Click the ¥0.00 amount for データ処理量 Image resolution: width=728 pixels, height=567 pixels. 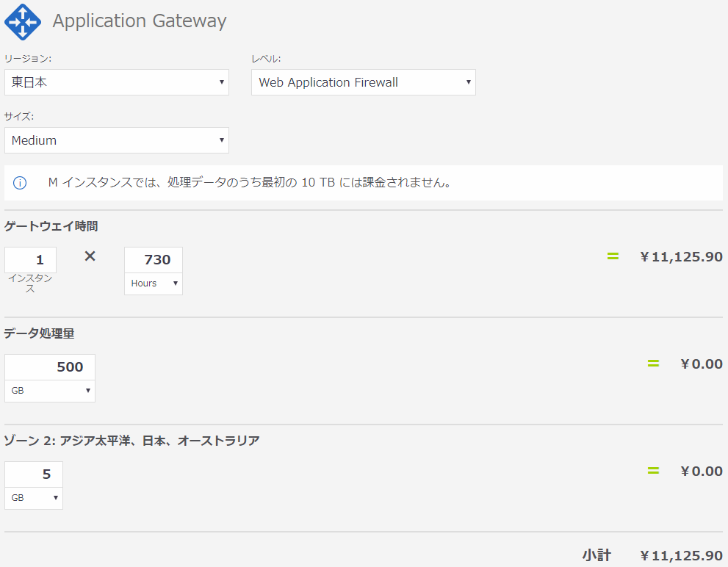pyautogui.click(x=702, y=364)
